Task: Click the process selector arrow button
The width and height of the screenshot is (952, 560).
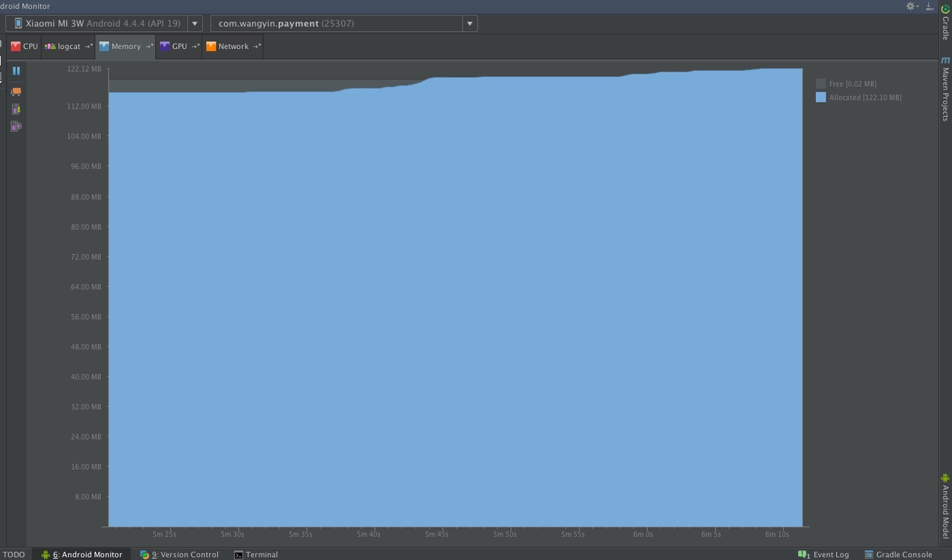Action: [470, 24]
